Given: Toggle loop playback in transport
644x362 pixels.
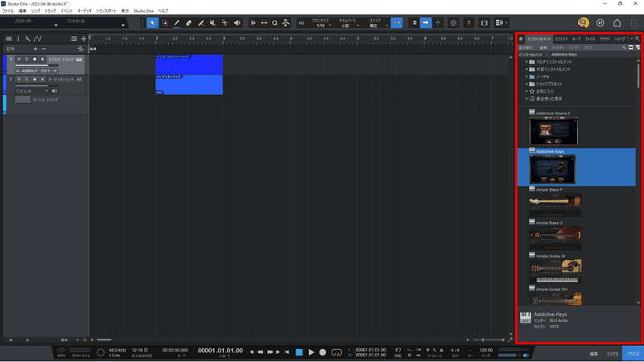Looking at the screenshot, I should click(x=336, y=352).
